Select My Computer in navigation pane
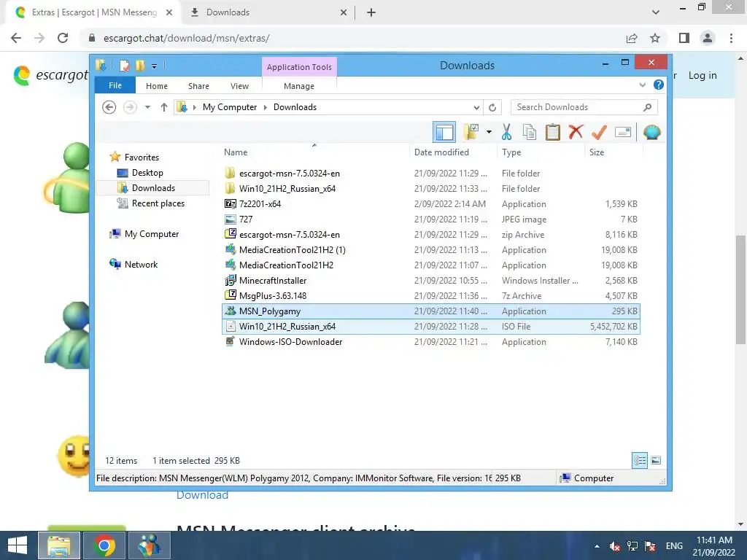747x560 pixels. click(152, 234)
